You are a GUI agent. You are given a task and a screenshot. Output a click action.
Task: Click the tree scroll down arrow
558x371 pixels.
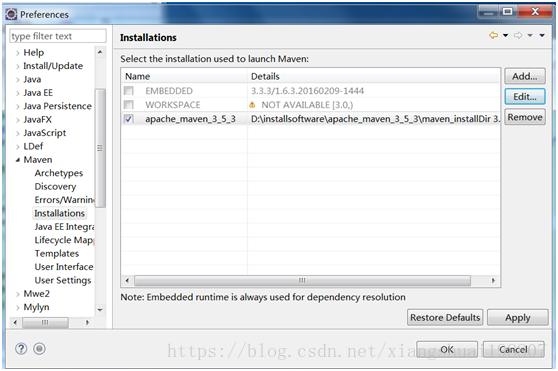click(x=100, y=310)
